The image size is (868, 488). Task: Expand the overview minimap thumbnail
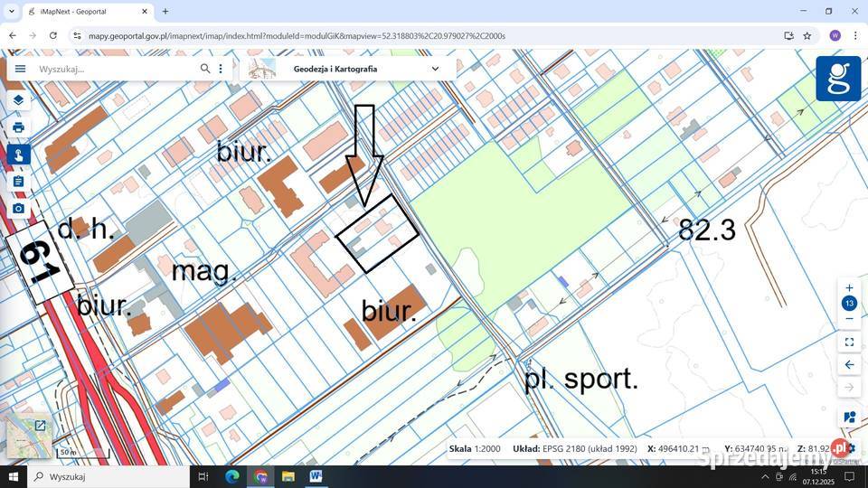click(40, 426)
